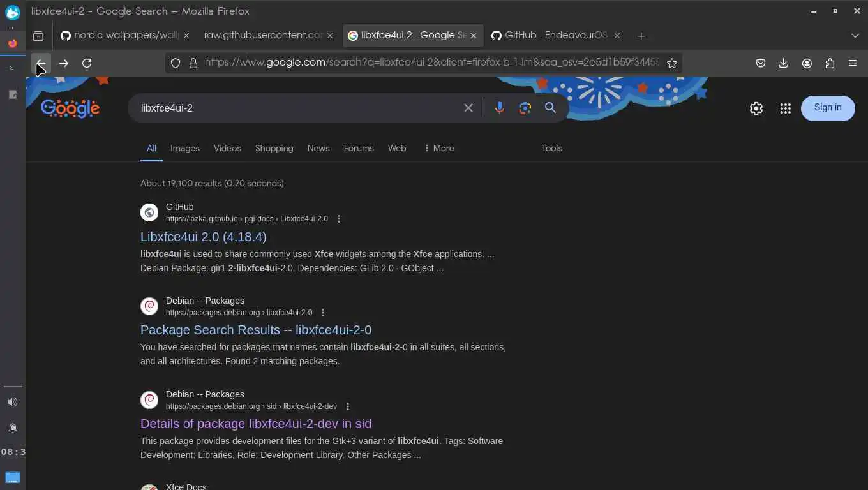Open options for libxfce4ui-2-dev Debian result
Screen dimensions: 868x490
click(x=348, y=406)
